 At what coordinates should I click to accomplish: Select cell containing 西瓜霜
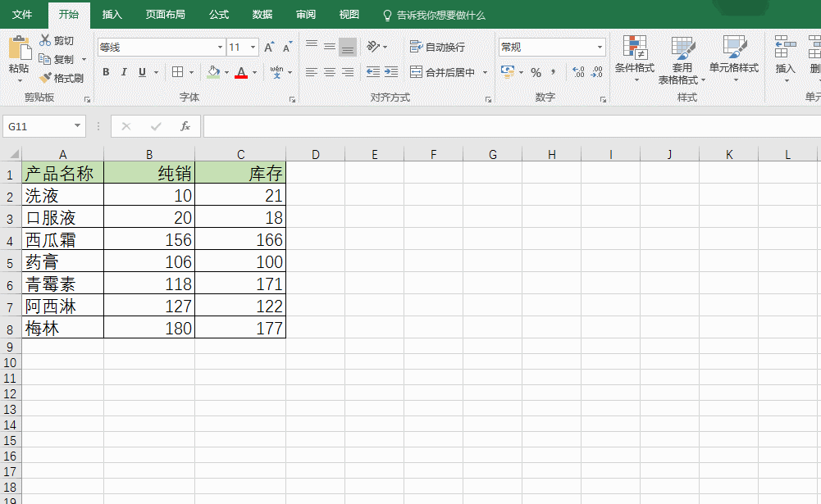pos(63,239)
